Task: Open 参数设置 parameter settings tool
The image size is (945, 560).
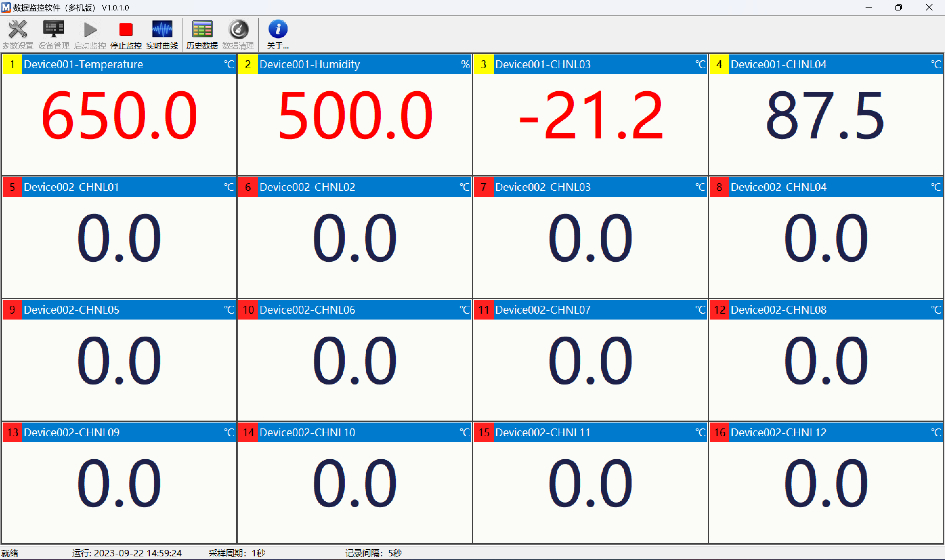Action: (18, 35)
